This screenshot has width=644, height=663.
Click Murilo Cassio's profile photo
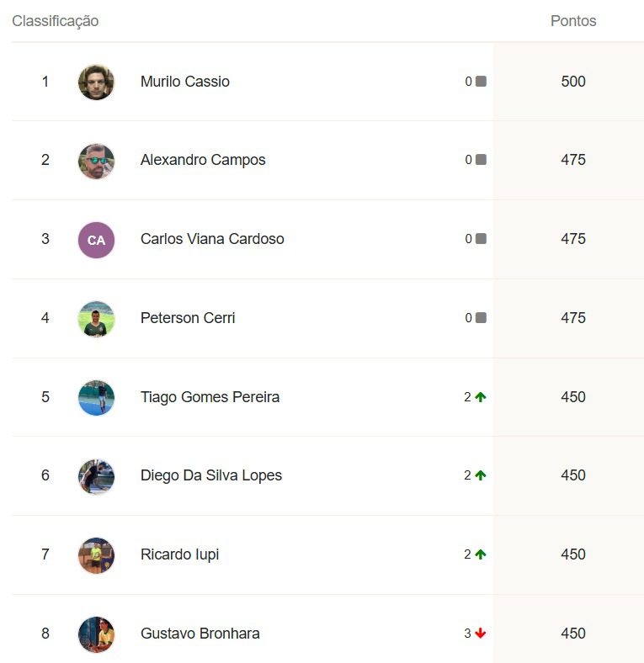click(x=96, y=82)
